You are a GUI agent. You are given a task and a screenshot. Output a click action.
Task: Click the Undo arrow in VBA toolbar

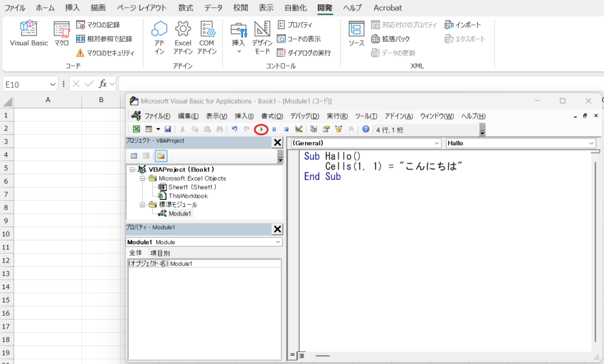click(x=234, y=129)
